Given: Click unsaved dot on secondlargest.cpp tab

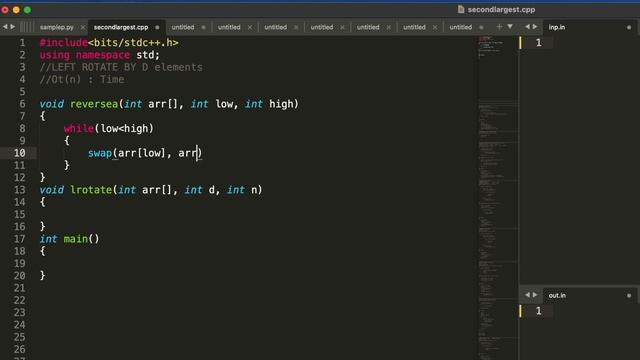Looking at the screenshot, I should (157, 27).
